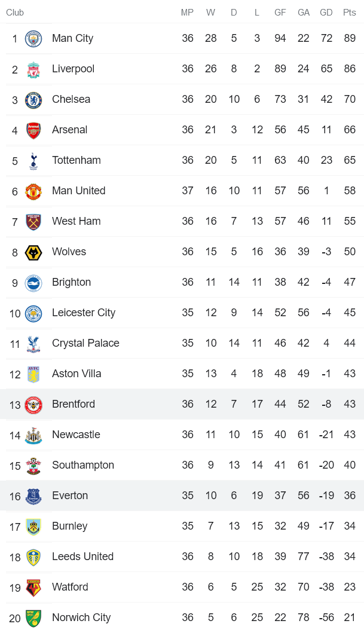Click Newcastle's points value of 43

[x=350, y=435]
